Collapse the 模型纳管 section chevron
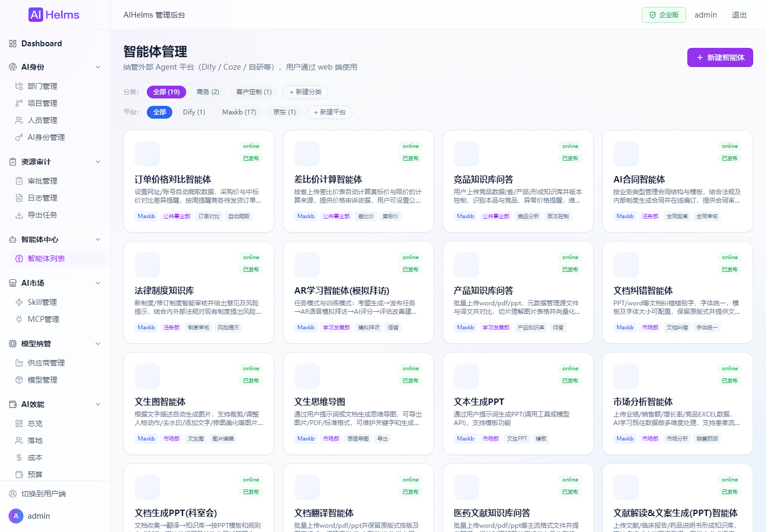 point(98,344)
